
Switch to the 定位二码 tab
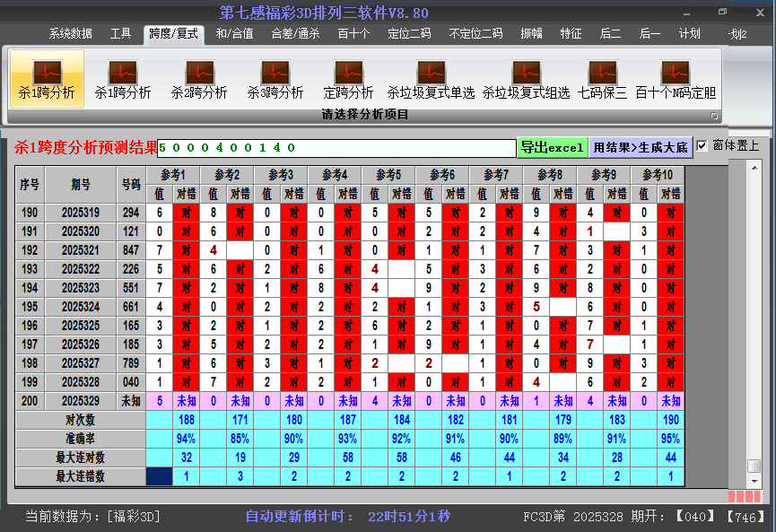tap(408, 35)
